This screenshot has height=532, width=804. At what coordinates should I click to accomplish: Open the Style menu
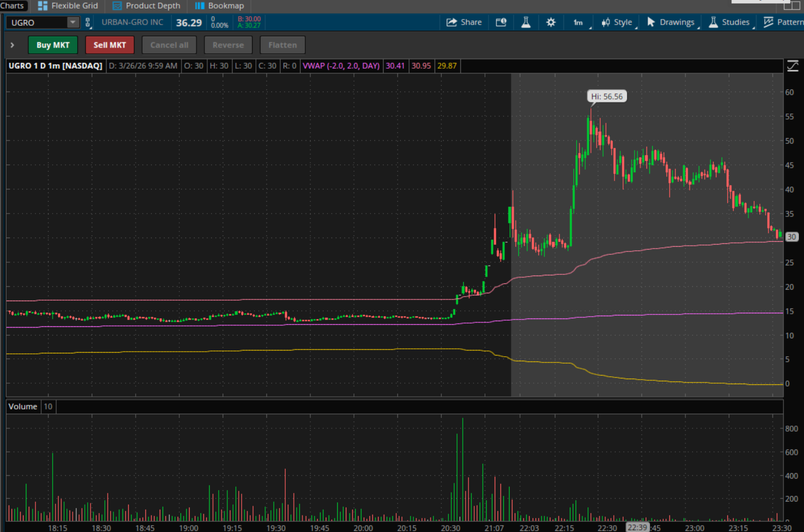[x=617, y=22]
